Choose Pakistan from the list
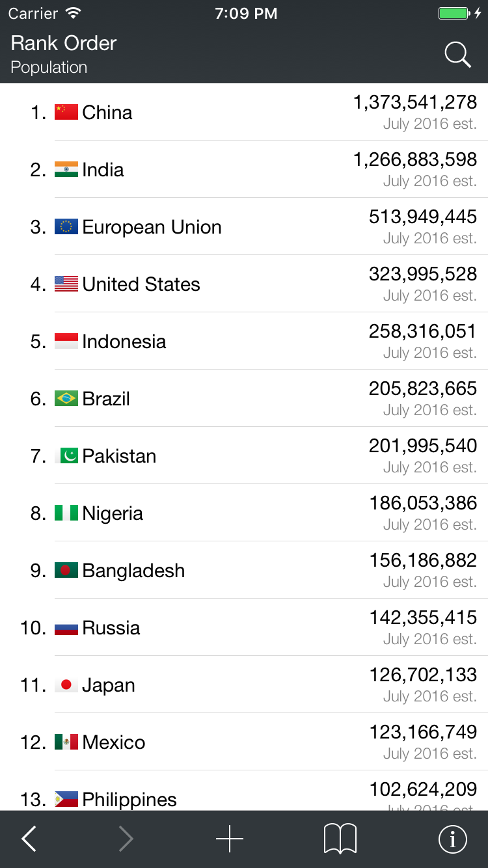Screen dimensions: 488x868 244,456
